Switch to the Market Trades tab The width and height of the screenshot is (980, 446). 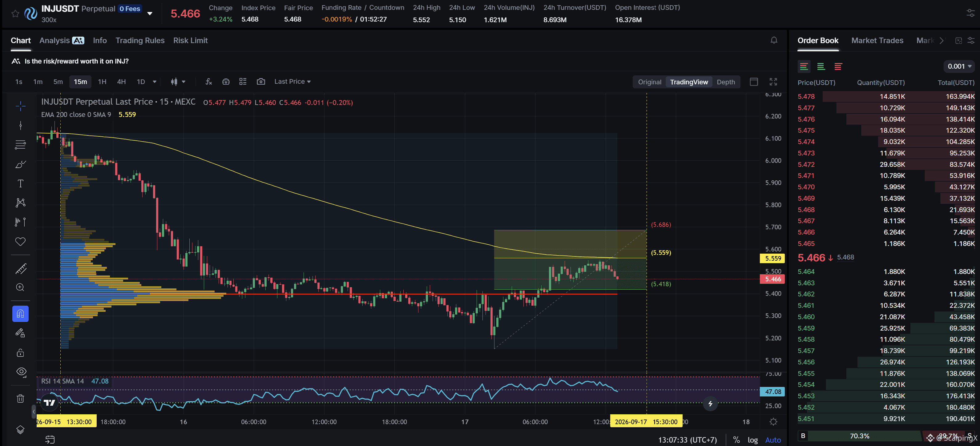[x=877, y=40]
